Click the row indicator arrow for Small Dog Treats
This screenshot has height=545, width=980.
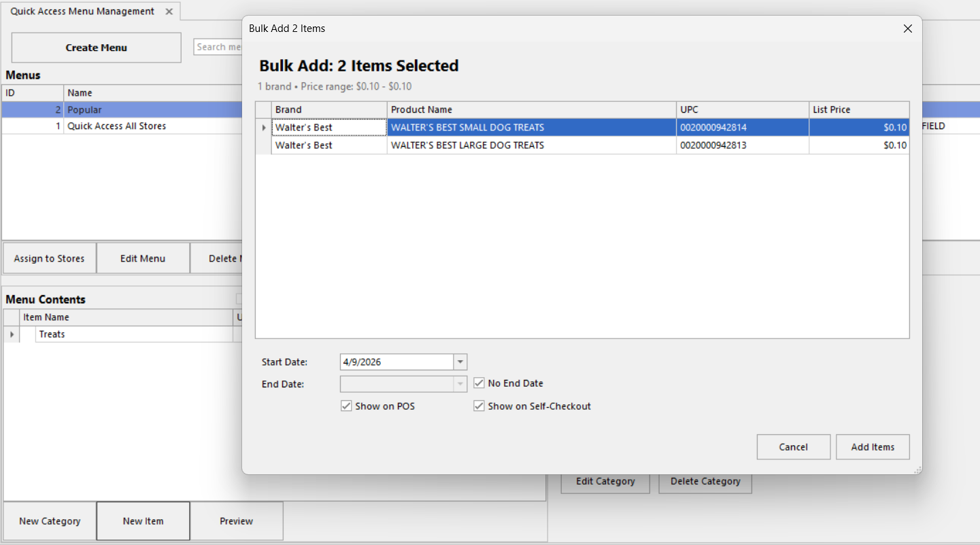point(264,128)
